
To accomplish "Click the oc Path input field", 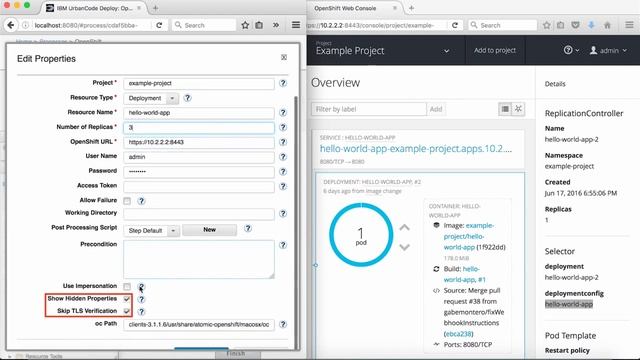I will click(199, 324).
